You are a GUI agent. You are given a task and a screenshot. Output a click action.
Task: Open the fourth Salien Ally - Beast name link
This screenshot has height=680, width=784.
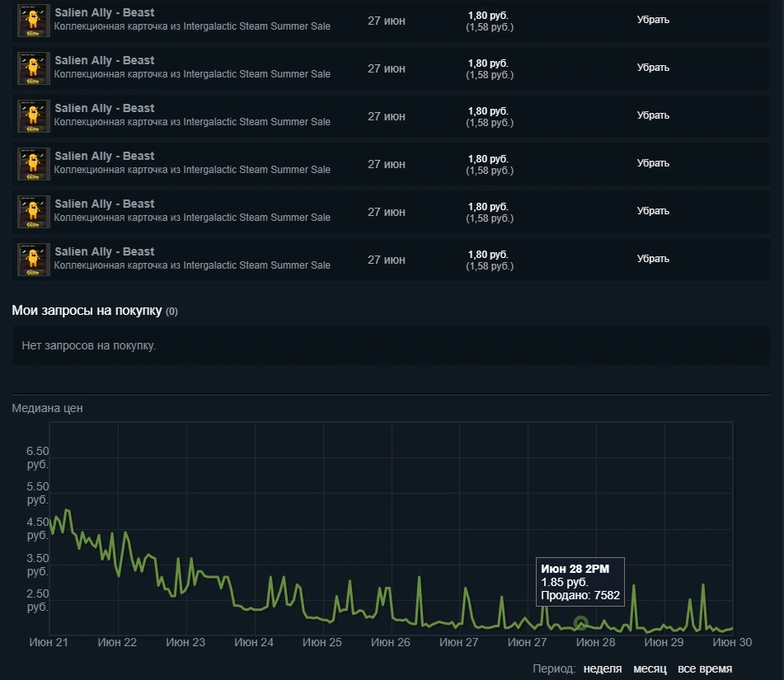click(x=105, y=156)
